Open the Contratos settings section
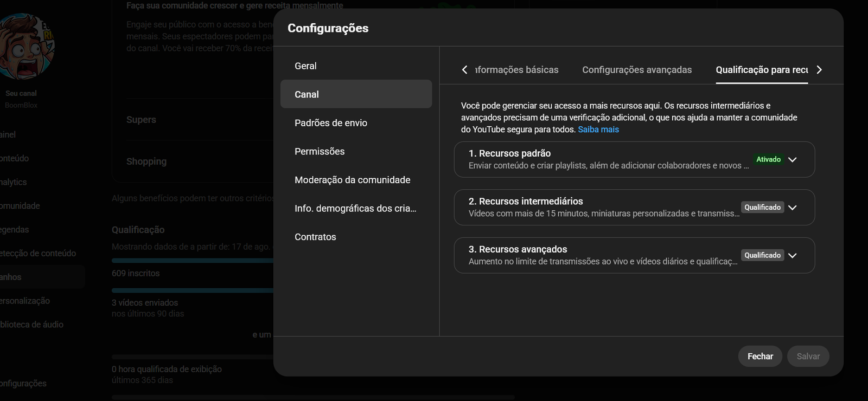This screenshot has width=868, height=401. [x=356, y=237]
